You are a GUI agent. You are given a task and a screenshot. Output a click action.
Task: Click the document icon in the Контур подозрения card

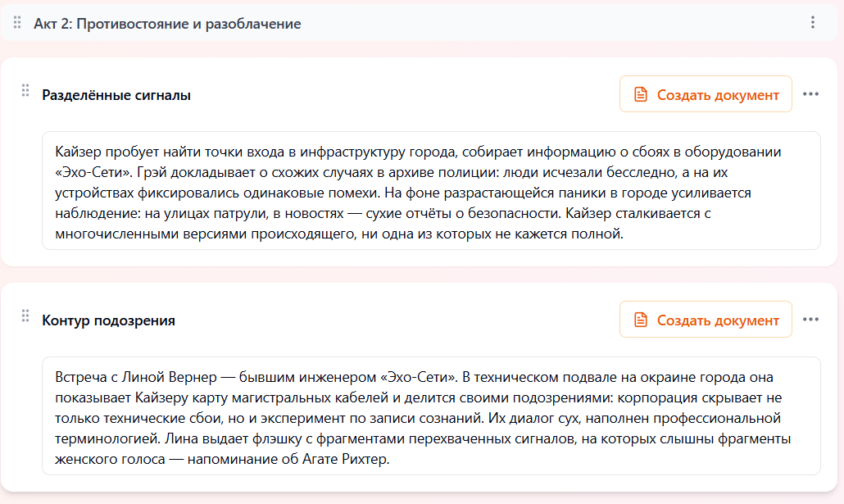pyautogui.click(x=641, y=320)
